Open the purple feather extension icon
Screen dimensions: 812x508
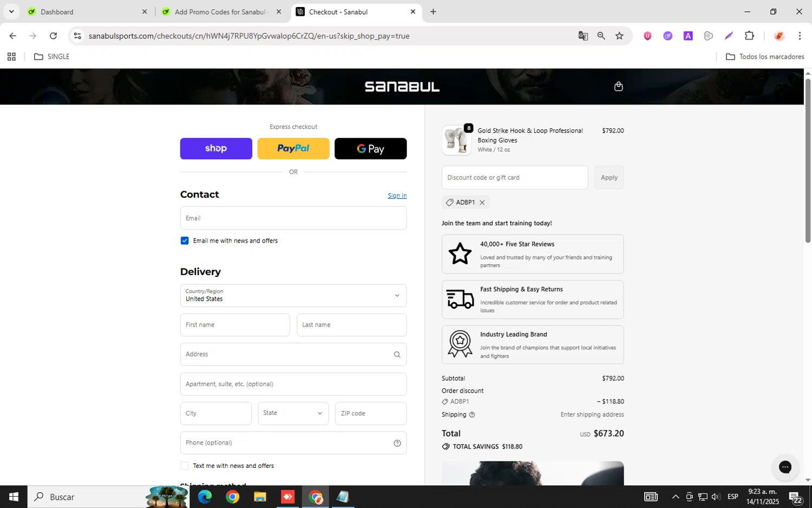click(x=729, y=36)
